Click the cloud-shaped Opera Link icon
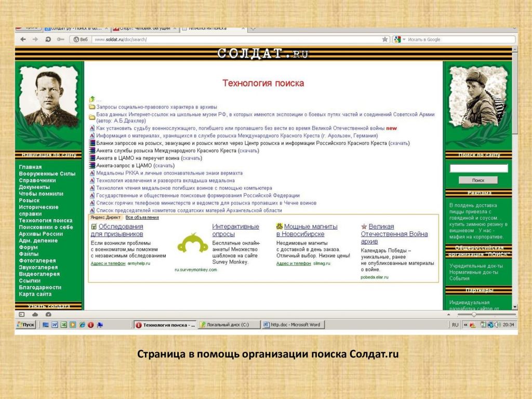532x399 pixels. [x=35, y=314]
